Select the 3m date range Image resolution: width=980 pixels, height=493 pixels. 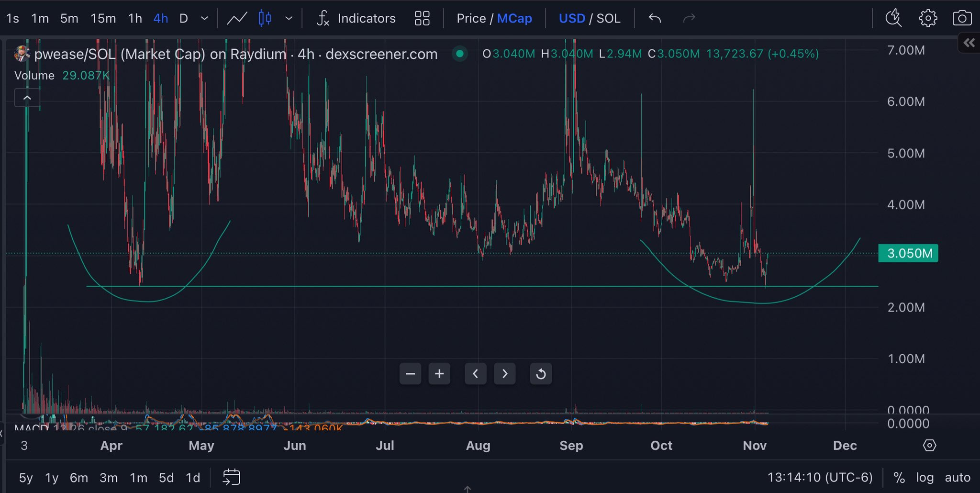109,478
